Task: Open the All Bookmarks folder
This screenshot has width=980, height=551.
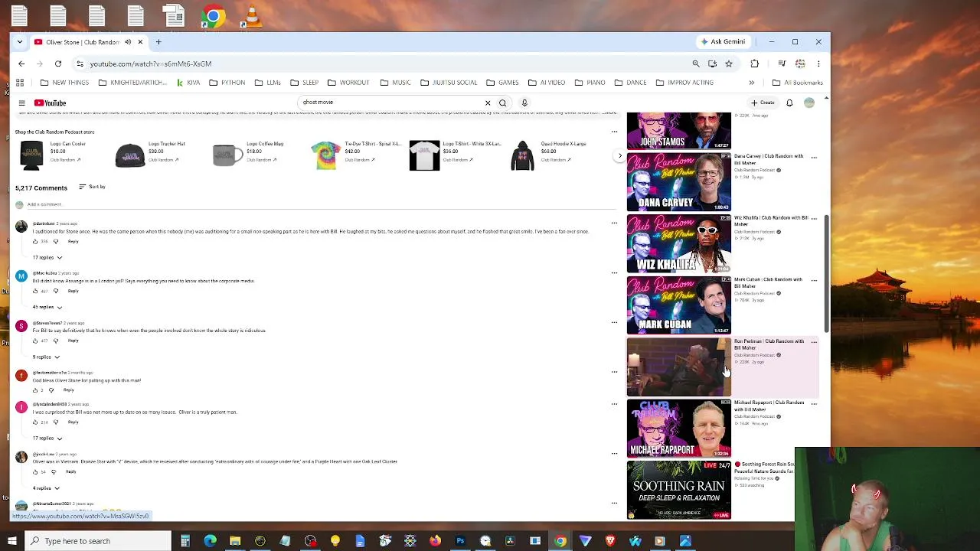Action: 797,83
